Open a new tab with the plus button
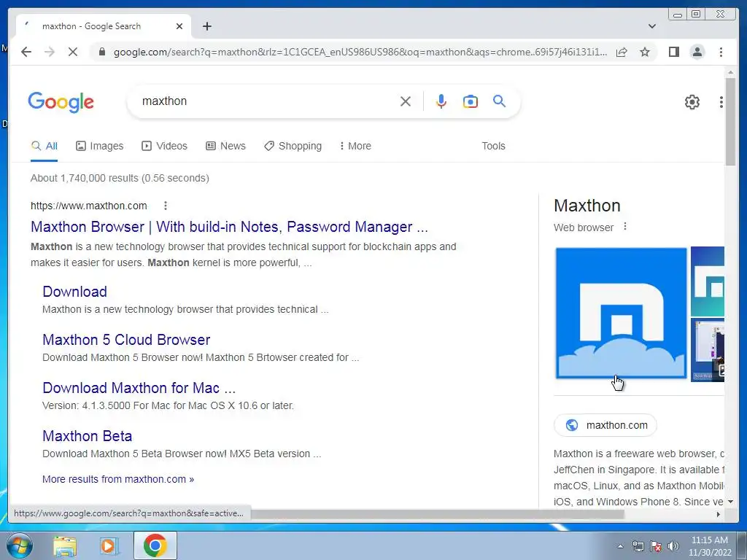The height and width of the screenshot is (560, 747). pos(206,26)
